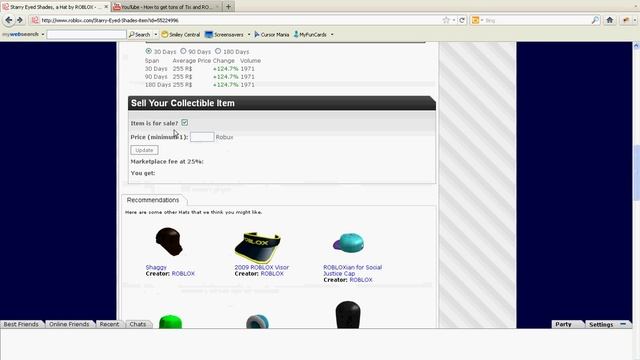Open the MyFunCards dropdown arrow
The width and height of the screenshot is (640, 360).
332,35
